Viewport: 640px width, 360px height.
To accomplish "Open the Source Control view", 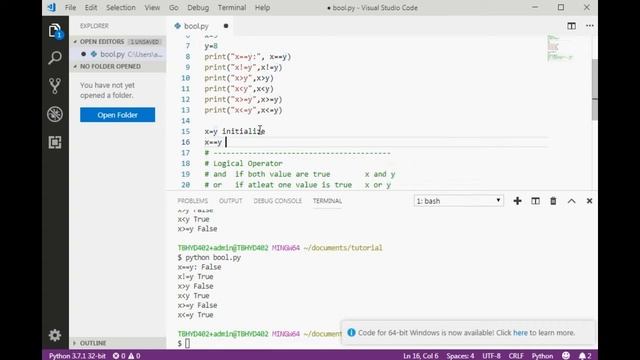I will (x=55, y=86).
